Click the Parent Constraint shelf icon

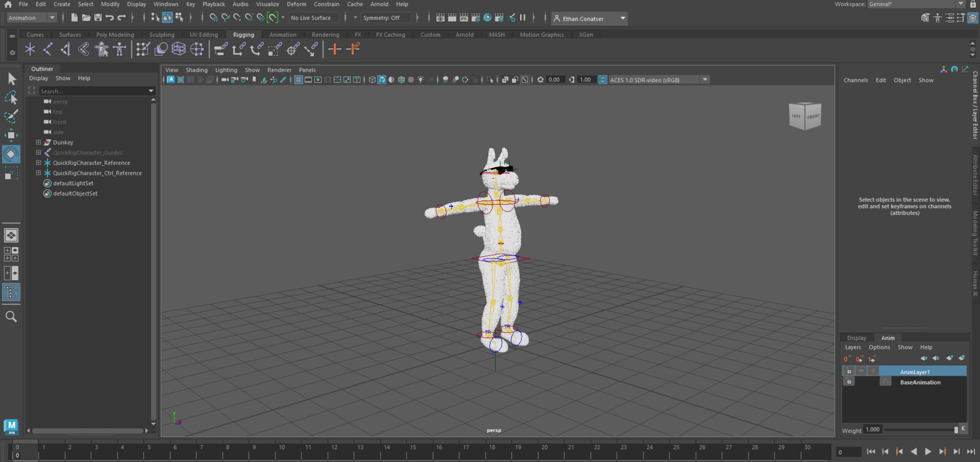[x=221, y=49]
